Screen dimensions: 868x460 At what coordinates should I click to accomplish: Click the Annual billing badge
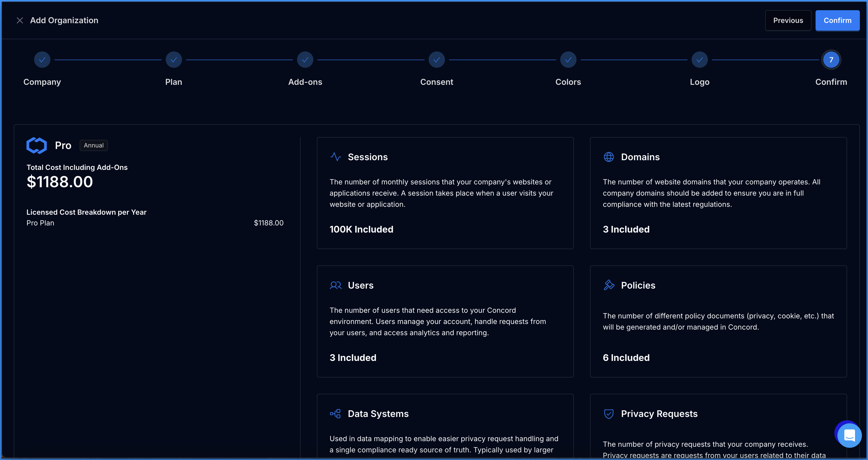[x=94, y=145]
